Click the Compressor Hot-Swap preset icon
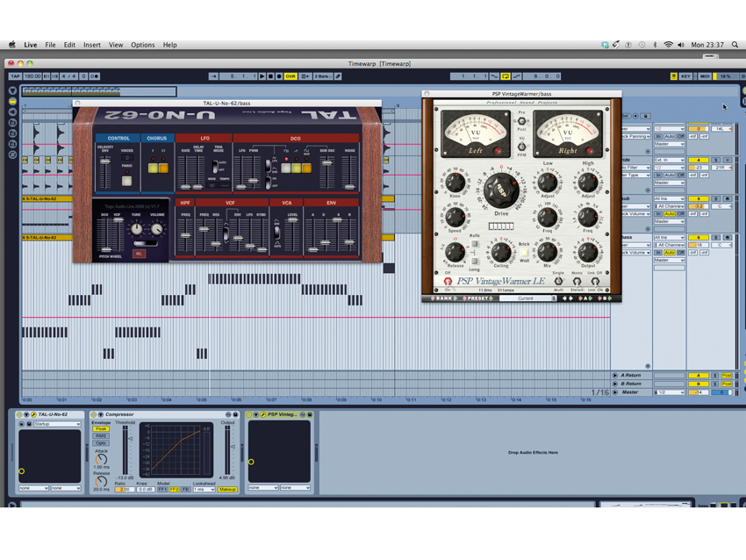 [228, 414]
